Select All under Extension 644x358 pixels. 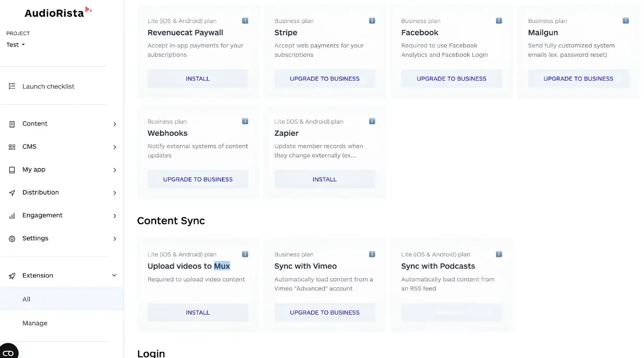pyautogui.click(x=62, y=299)
